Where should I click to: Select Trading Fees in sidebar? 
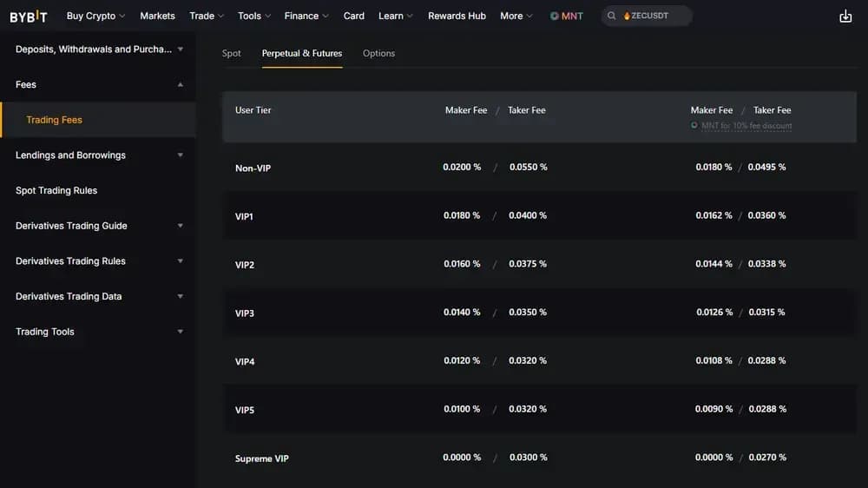click(x=98, y=120)
